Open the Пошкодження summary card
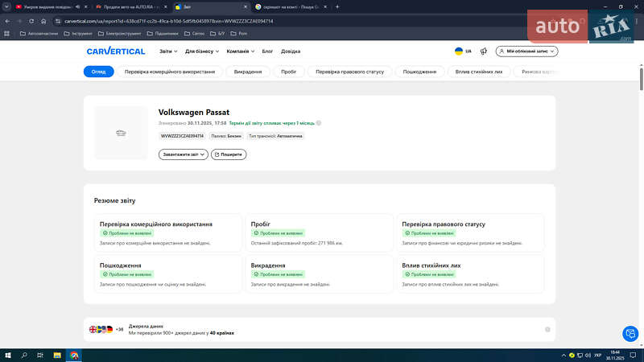This screenshot has height=362, width=644. click(x=167, y=274)
